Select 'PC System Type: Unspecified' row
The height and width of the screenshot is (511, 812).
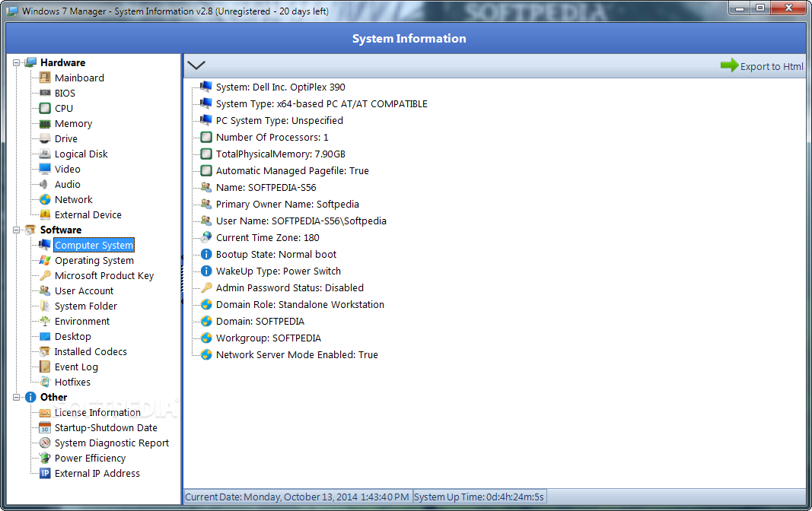click(279, 120)
